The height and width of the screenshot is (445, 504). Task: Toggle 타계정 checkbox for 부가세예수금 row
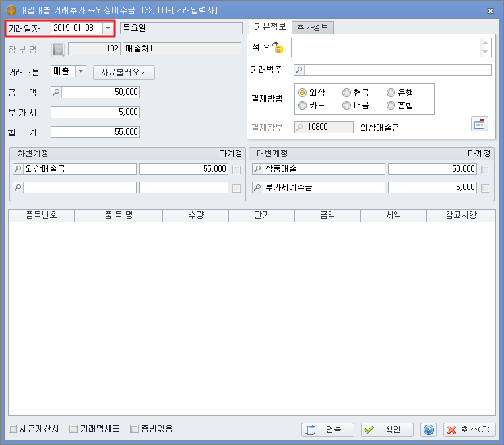486,188
